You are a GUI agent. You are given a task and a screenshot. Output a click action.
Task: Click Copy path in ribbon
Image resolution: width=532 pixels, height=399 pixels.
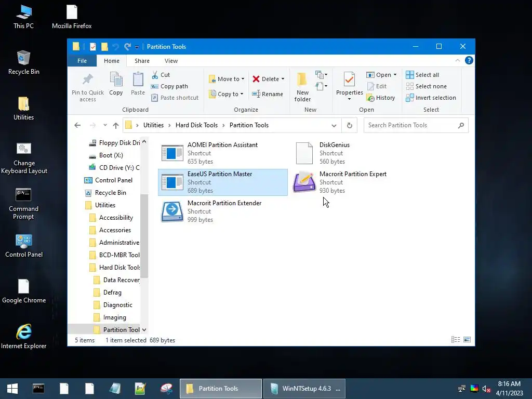[x=170, y=86]
